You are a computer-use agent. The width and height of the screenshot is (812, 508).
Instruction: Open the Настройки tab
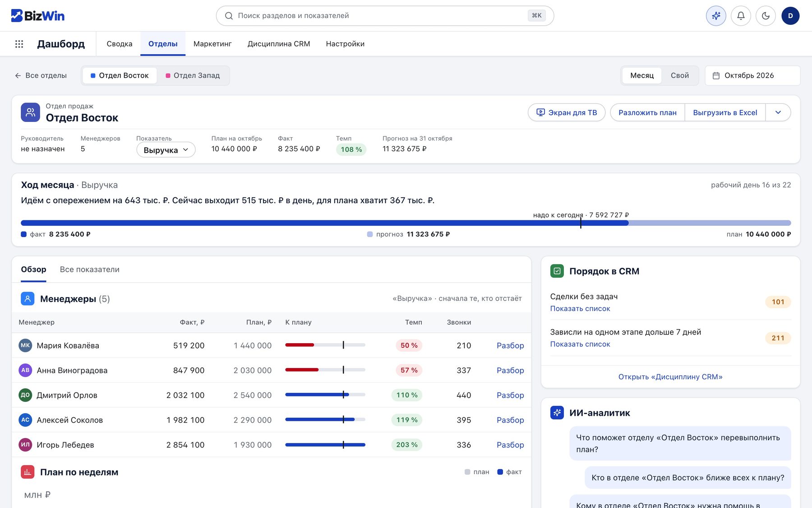tap(345, 44)
